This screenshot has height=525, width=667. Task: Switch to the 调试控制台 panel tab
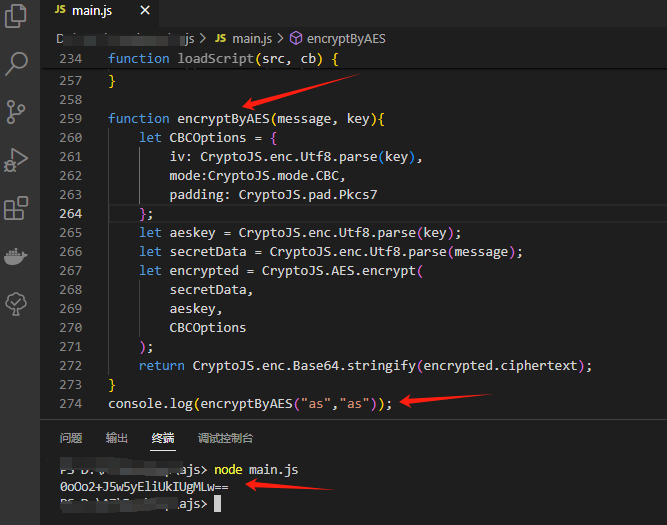[225, 438]
